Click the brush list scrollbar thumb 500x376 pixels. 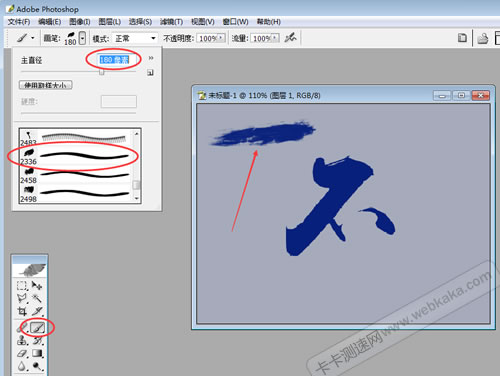click(136, 185)
